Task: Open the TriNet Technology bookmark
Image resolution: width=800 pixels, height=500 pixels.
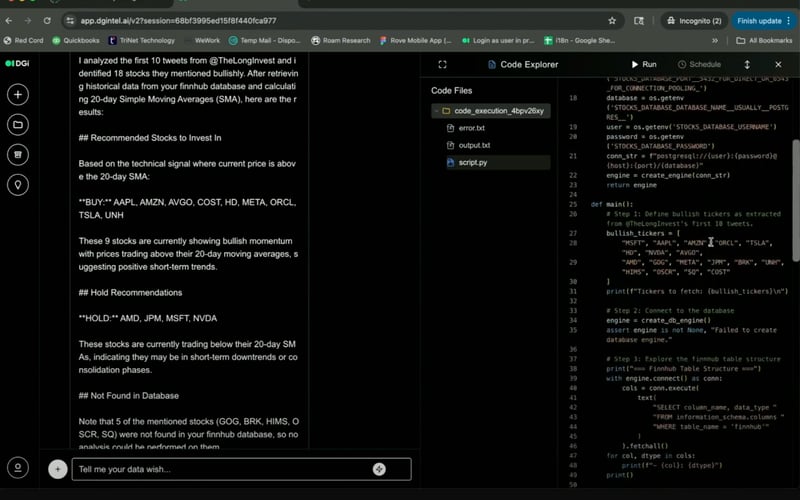Action: coord(141,40)
